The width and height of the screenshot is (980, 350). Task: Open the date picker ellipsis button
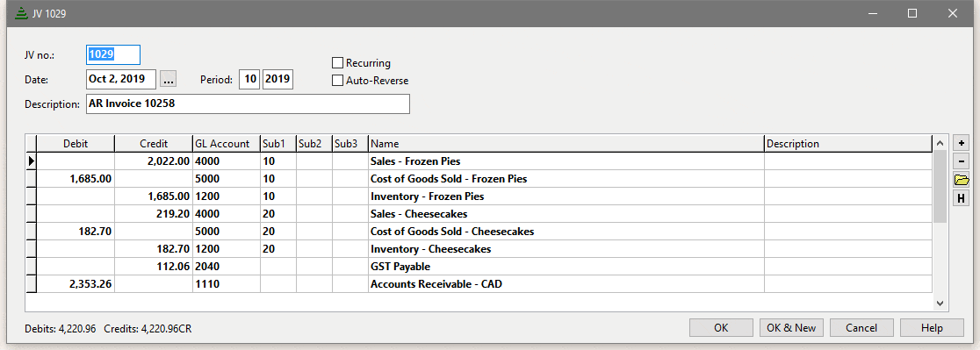pos(169,79)
